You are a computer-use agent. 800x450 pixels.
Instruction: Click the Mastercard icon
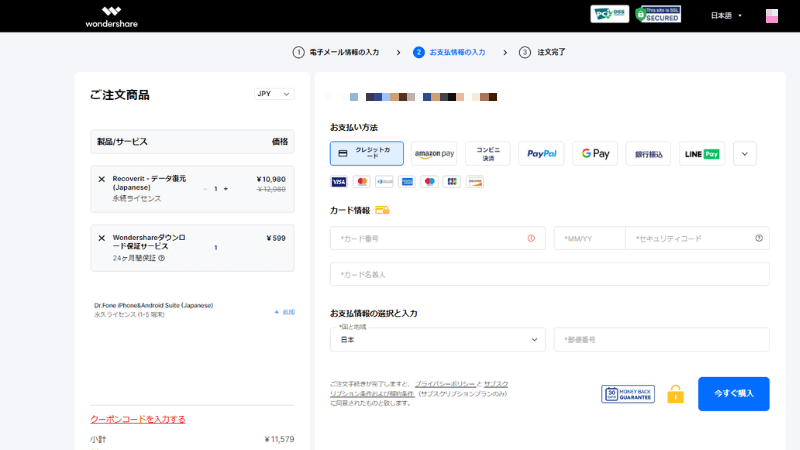point(362,182)
